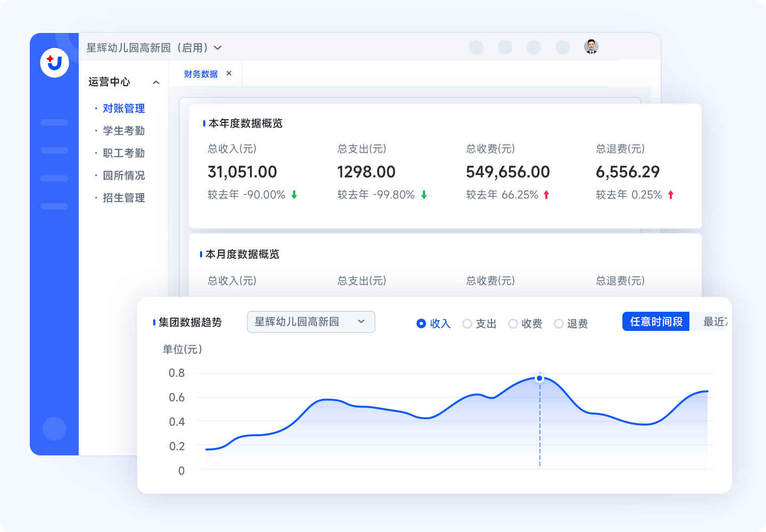The width and height of the screenshot is (766, 532).
Task: Click the 31,051.00 yearly income value
Action: coord(242,172)
